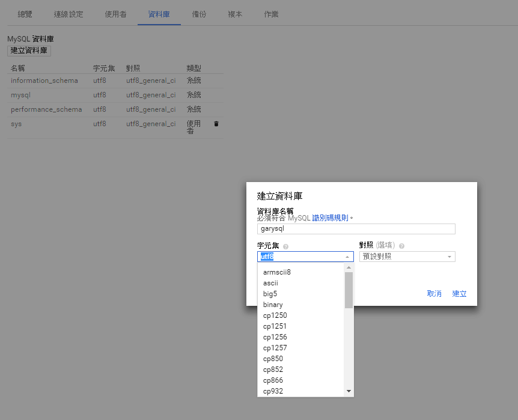518x420 pixels.
Task: Delete the sys database with trash icon
Action: pos(216,124)
